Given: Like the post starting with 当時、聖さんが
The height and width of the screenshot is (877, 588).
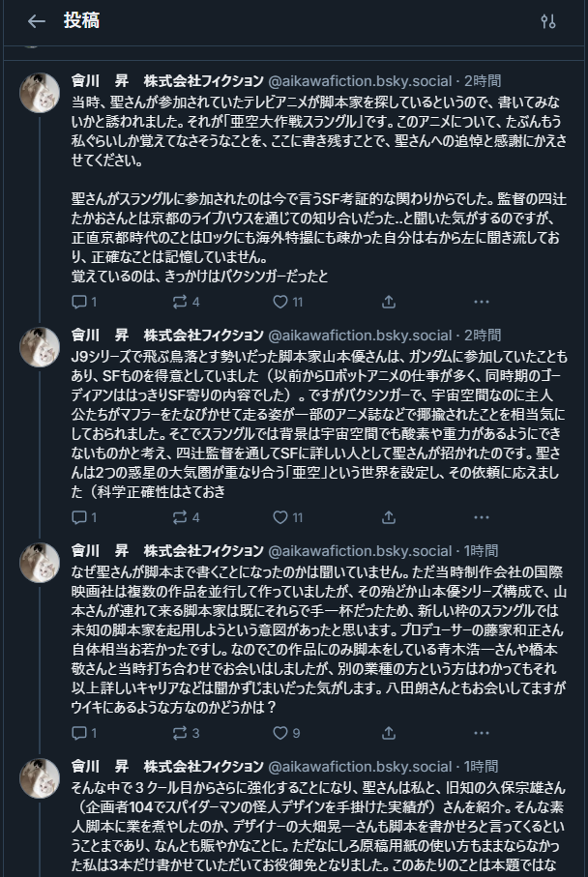Looking at the screenshot, I should pos(280,302).
